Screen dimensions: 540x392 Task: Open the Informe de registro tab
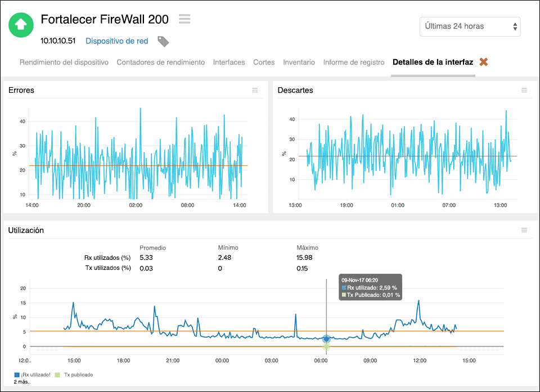click(353, 62)
